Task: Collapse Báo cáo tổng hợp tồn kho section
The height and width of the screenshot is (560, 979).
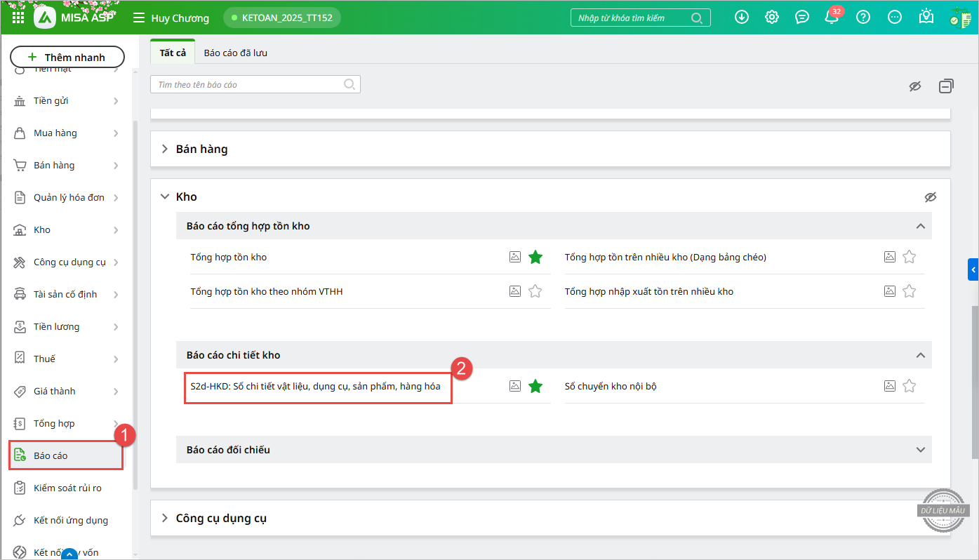Action: point(919,226)
